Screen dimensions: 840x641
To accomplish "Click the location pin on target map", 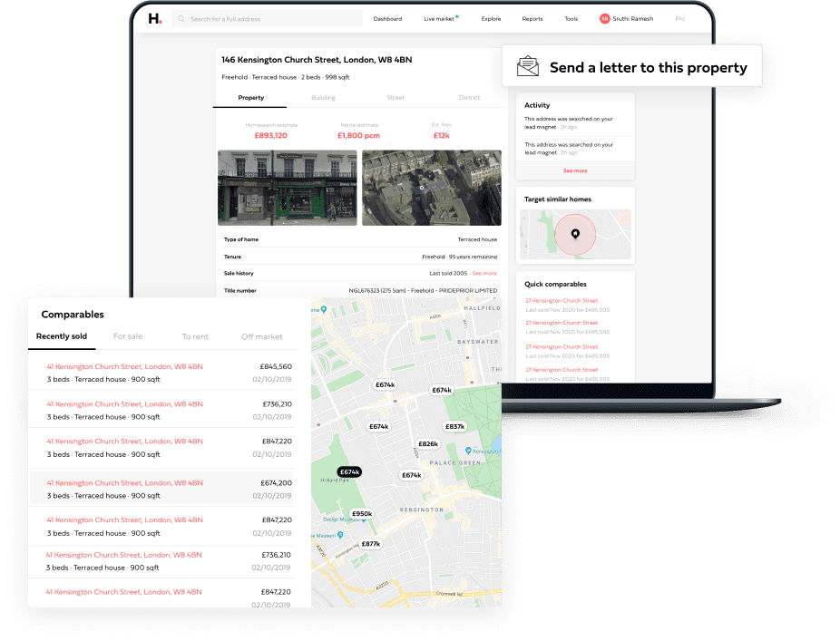I will [575, 234].
